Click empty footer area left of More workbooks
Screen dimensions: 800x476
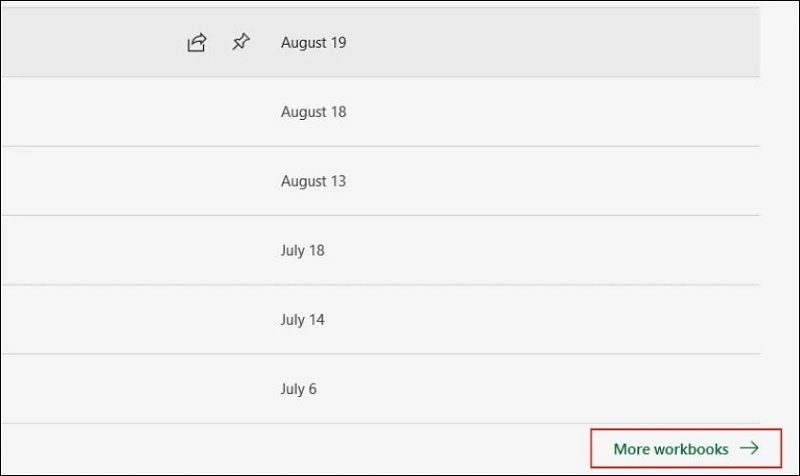[x=300, y=449]
